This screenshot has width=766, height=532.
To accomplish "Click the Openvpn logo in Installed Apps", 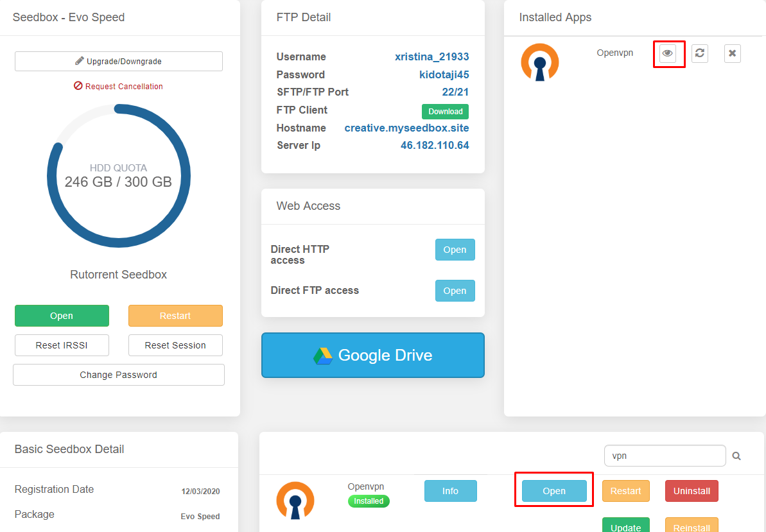I will click(x=539, y=62).
